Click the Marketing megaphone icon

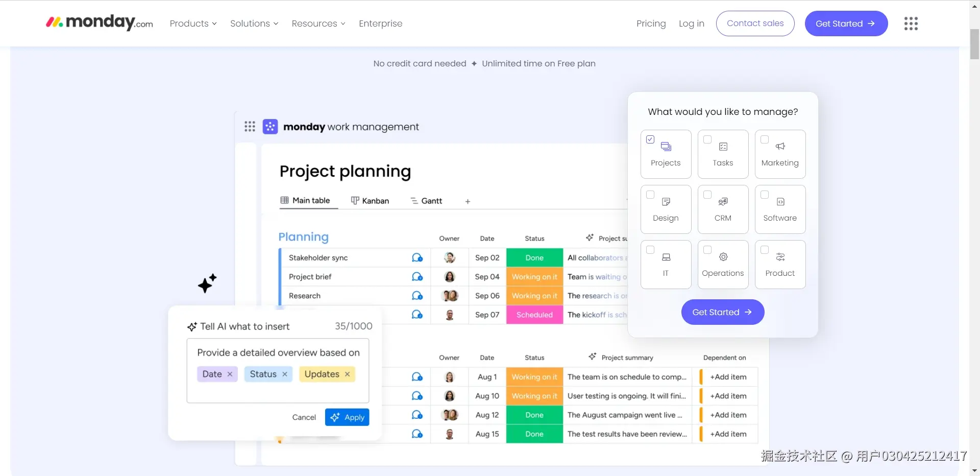(780, 147)
